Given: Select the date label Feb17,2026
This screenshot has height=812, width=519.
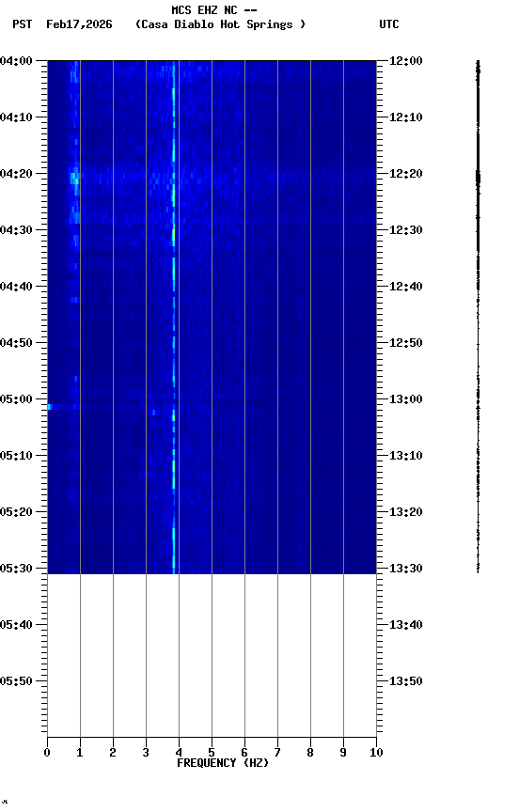Looking at the screenshot, I should pyautogui.click(x=79, y=24).
